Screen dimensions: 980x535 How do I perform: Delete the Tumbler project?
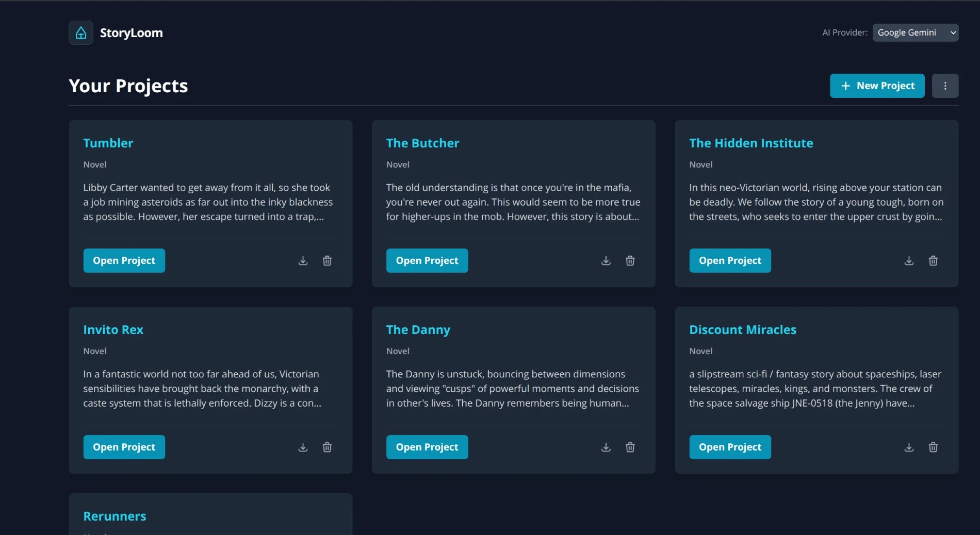[327, 261]
